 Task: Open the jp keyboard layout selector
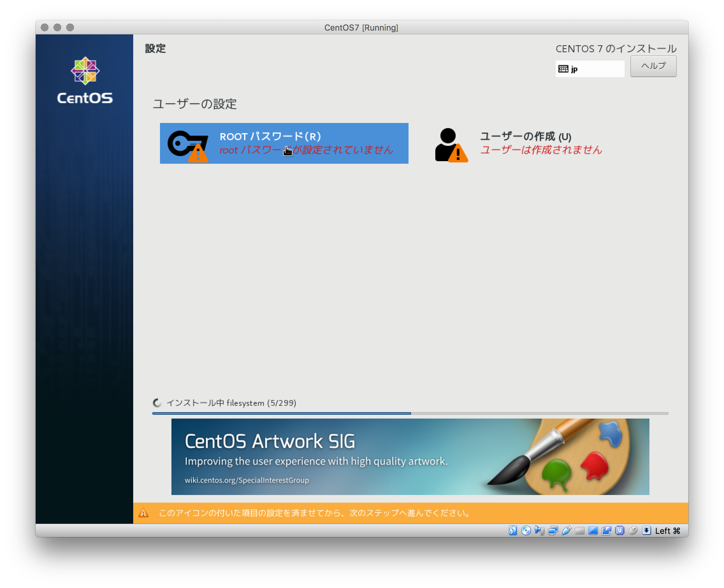pos(590,69)
